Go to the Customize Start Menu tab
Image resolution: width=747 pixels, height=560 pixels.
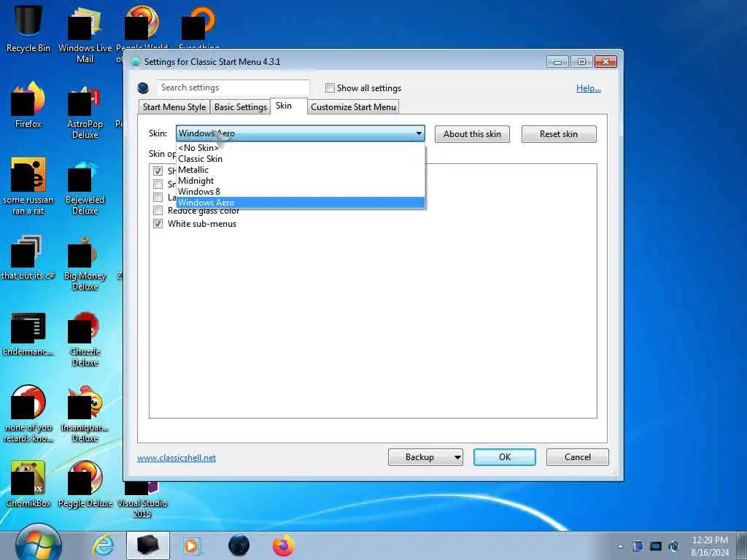point(353,107)
